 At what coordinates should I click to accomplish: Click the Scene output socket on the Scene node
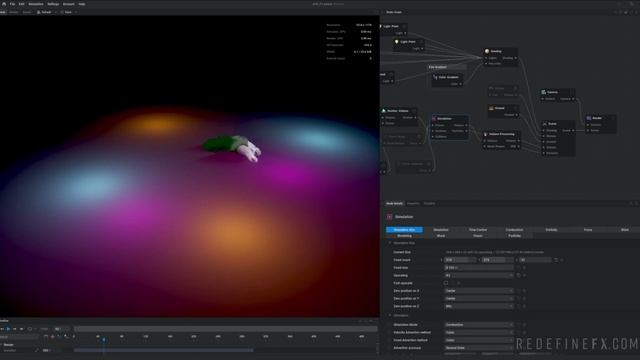click(x=573, y=130)
